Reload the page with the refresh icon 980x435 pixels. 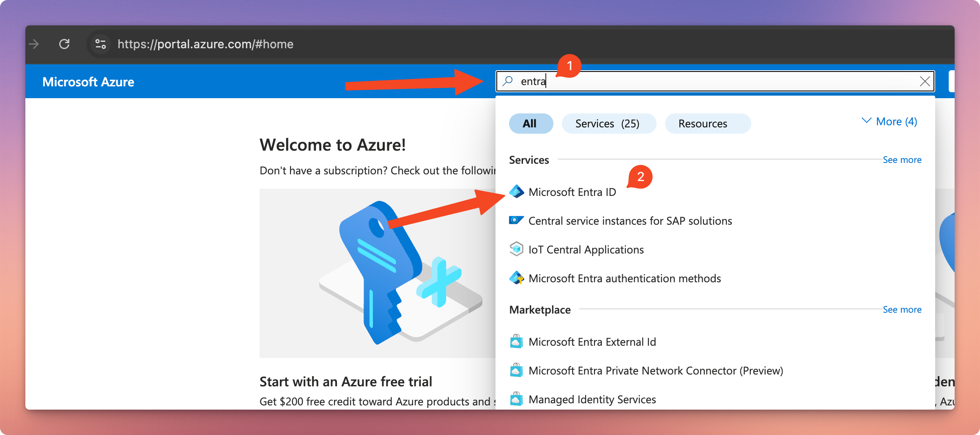pyautogui.click(x=65, y=44)
